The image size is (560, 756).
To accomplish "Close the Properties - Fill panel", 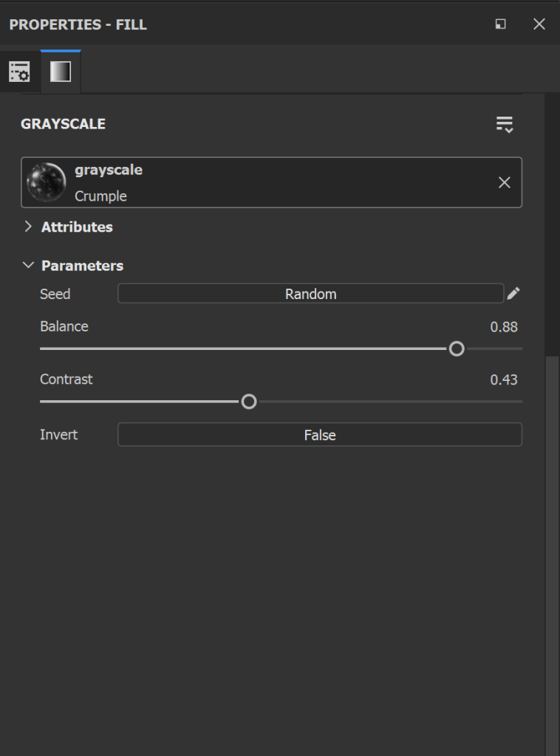I will [x=539, y=24].
